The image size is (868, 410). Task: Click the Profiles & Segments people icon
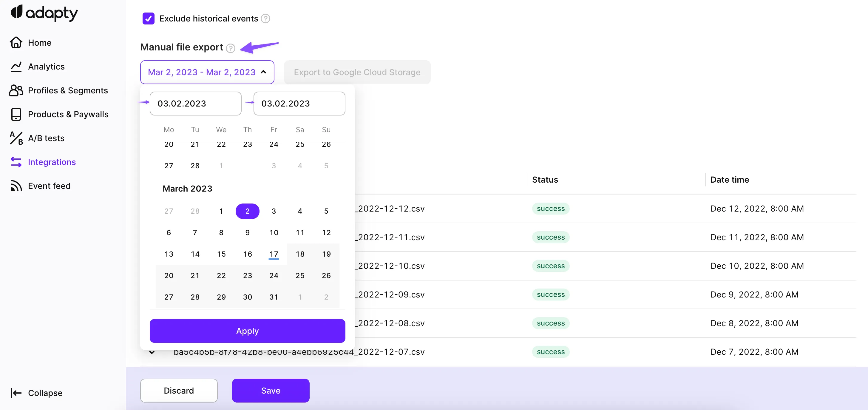[16, 90]
